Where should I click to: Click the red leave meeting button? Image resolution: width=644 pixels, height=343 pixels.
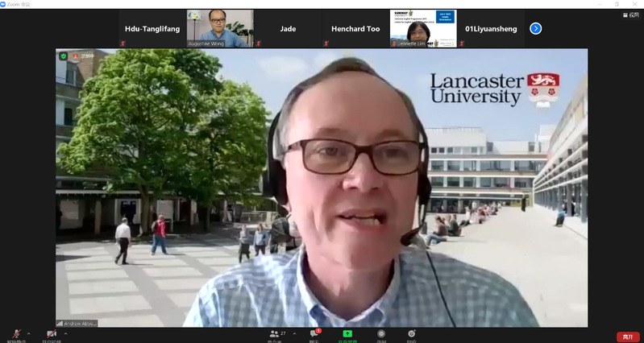click(628, 337)
